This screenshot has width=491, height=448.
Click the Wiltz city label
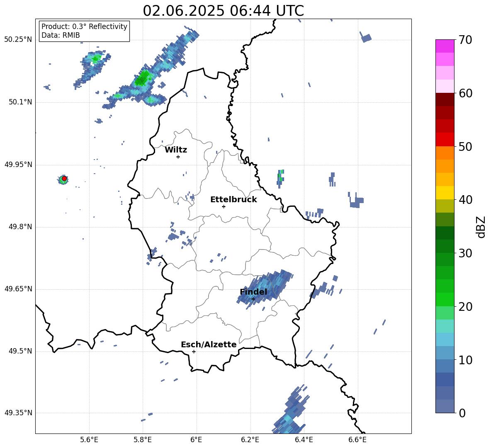point(176,150)
